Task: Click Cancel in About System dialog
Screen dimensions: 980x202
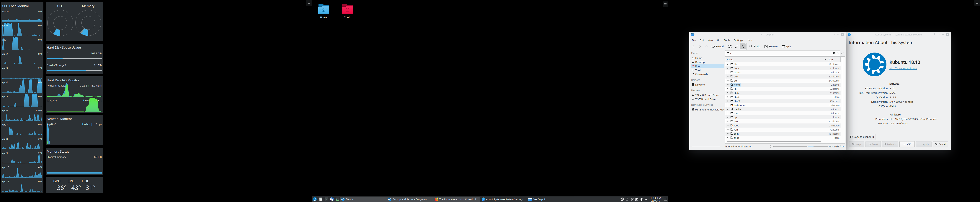Action: pyautogui.click(x=940, y=145)
